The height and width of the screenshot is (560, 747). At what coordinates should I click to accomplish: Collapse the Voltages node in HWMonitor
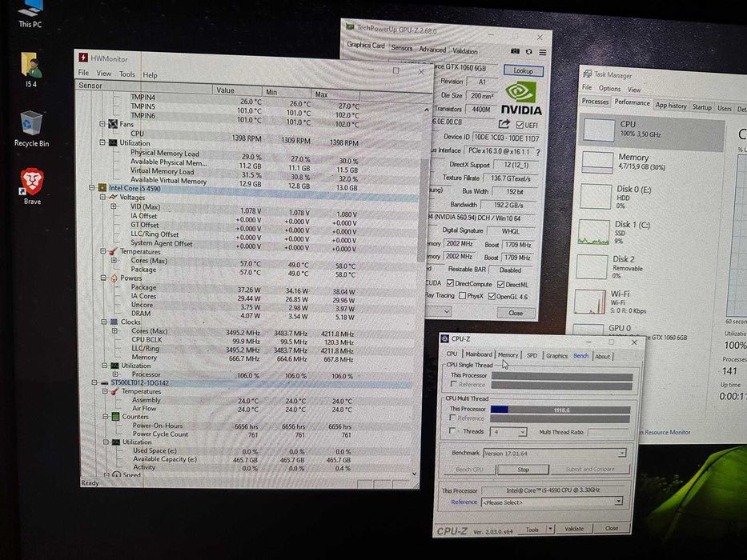103,197
